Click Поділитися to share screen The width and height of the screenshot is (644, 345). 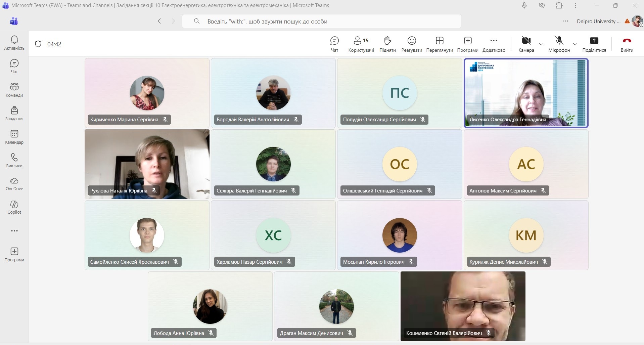pos(594,44)
